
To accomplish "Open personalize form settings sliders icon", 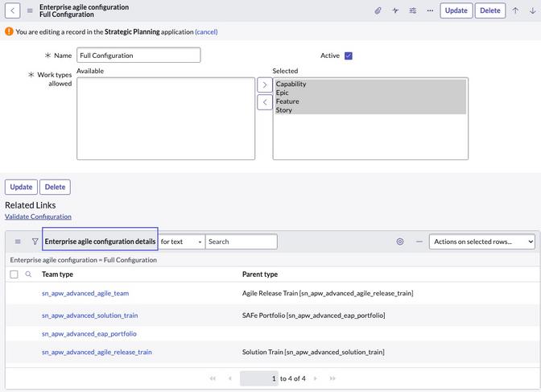I will point(413,10).
